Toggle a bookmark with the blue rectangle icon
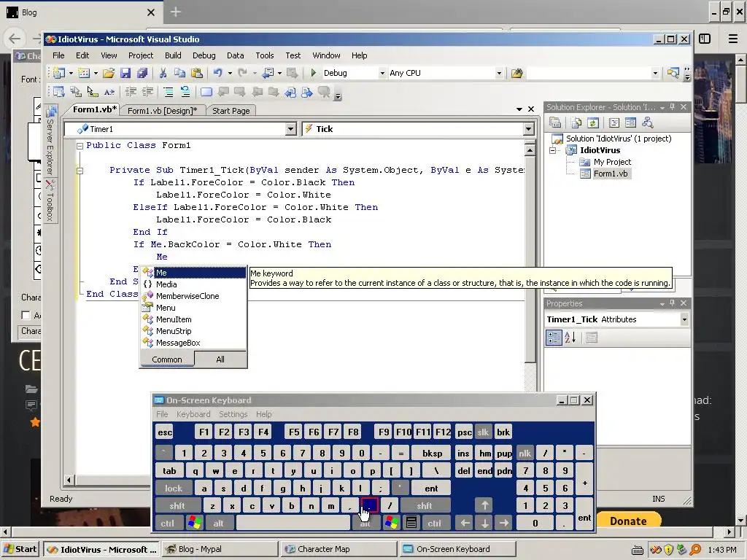This screenshot has height=560, width=747. coord(206,91)
